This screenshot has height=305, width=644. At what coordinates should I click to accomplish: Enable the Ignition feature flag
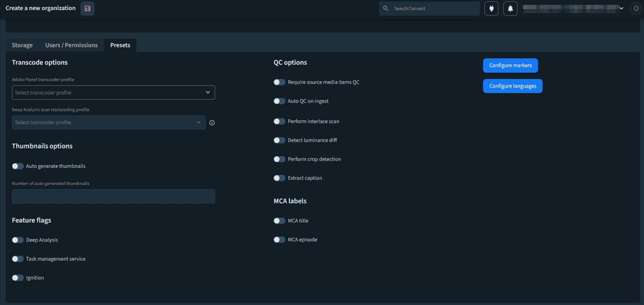[x=17, y=278]
